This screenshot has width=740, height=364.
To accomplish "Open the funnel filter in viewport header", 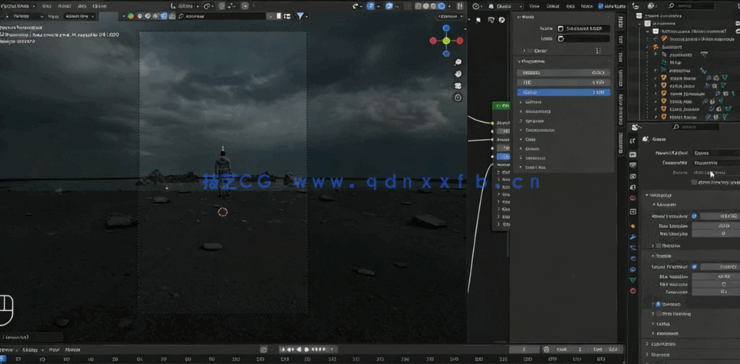I will [300, 16].
